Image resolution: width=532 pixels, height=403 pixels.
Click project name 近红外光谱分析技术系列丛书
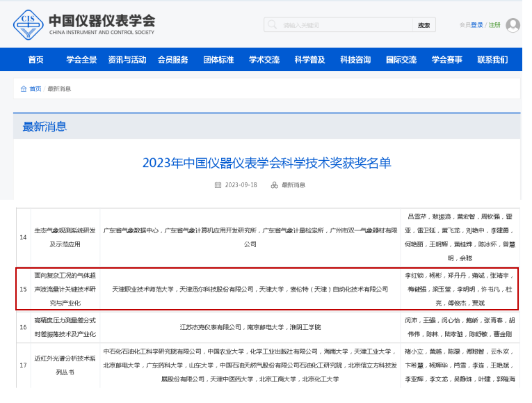tap(65, 365)
